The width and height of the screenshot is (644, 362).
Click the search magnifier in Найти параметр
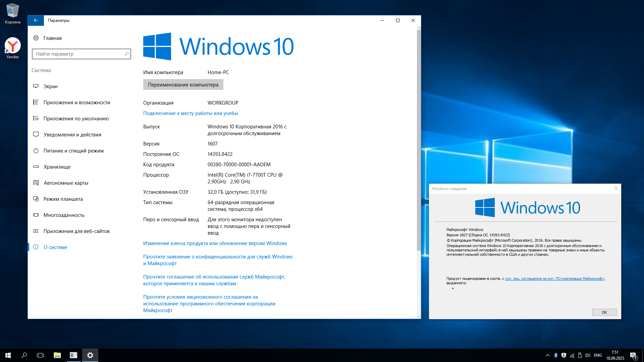[x=126, y=54]
